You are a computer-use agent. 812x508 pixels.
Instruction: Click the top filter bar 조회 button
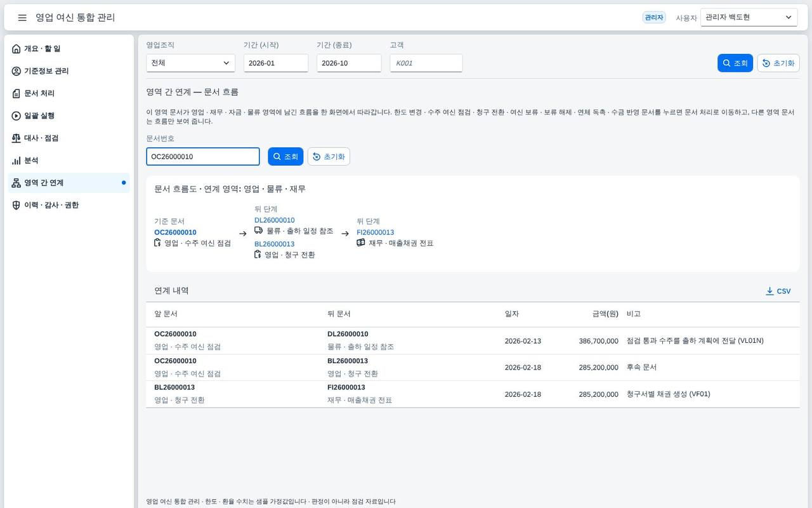point(735,63)
